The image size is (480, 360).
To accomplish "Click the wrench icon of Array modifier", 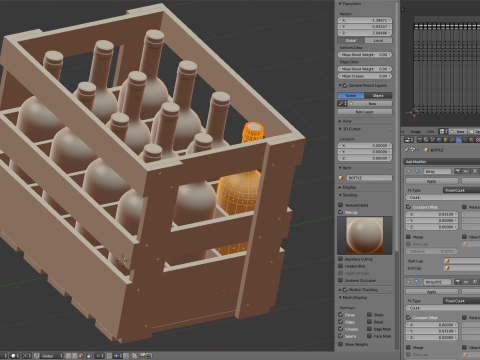I will (417, 171).
